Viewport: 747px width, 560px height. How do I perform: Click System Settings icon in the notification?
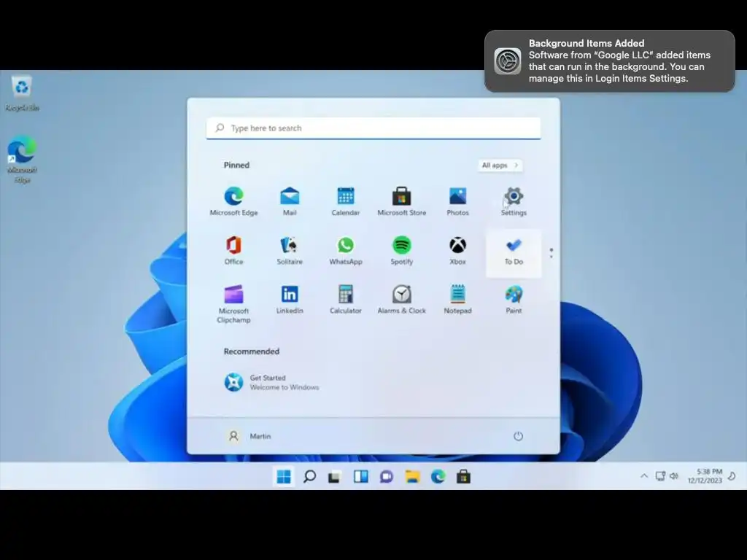coord(508,61)
